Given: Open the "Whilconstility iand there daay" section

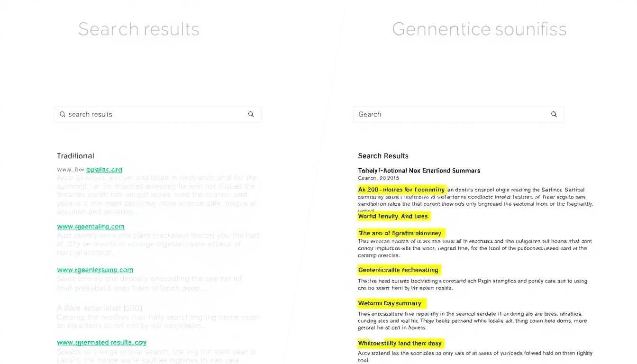Looking at the screenshot, I should 400,343.
